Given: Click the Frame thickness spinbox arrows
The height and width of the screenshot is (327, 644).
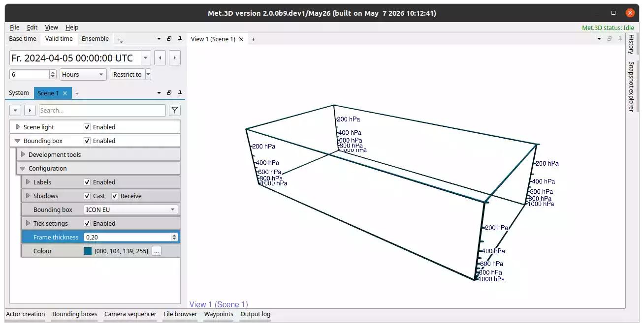Looking at the screenshot, I should pyautogui.click(x=174, y=237).
